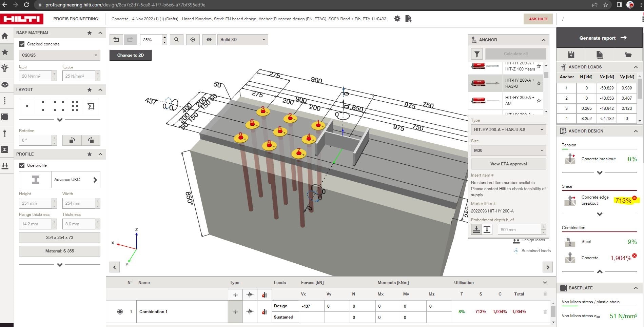The height and width of the screenshot is (327, 644).
Task: Click the Undo icon in viewport toolbar
Action: pyautogui.click(x=116, y=39)
